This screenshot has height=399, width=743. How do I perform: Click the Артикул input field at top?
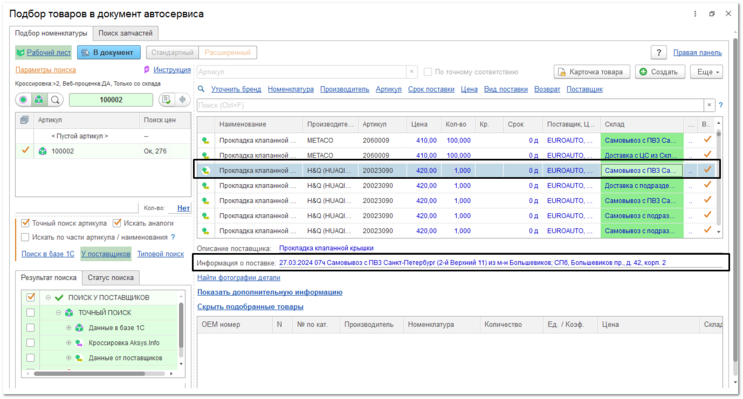302,72
